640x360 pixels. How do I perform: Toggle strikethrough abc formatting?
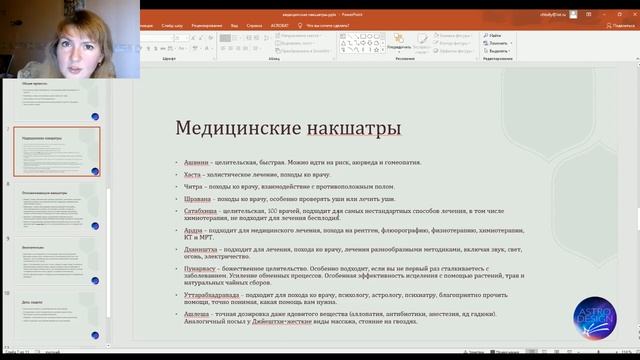[162, 48]
